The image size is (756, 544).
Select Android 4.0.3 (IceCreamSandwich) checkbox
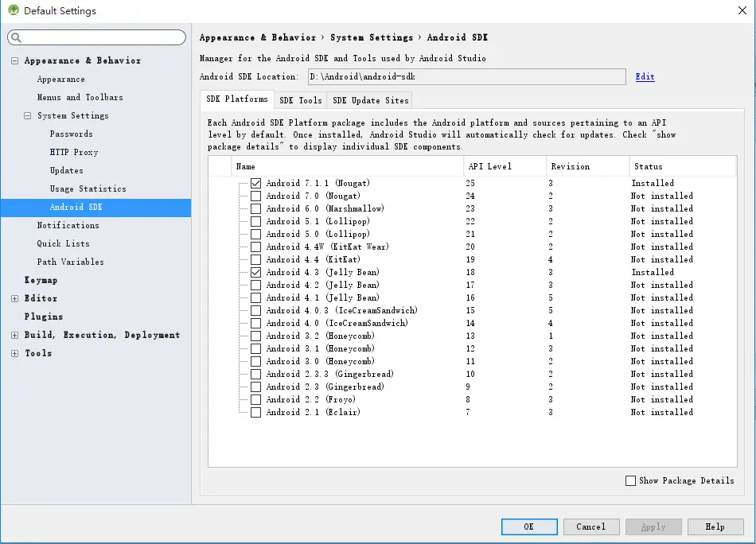(256, 310)
